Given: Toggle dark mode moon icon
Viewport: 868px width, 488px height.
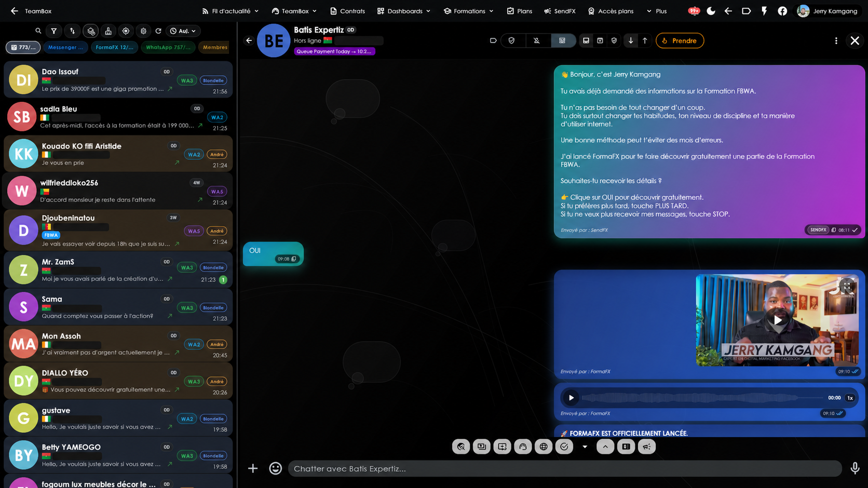Looking at the screenshot, I should (x=711, y=11).
